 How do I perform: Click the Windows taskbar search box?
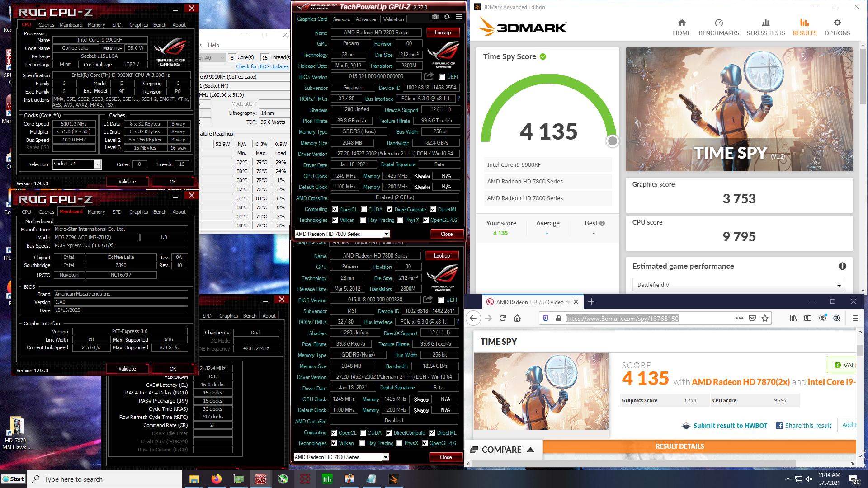pyautogui.click(x=105, y=479)
